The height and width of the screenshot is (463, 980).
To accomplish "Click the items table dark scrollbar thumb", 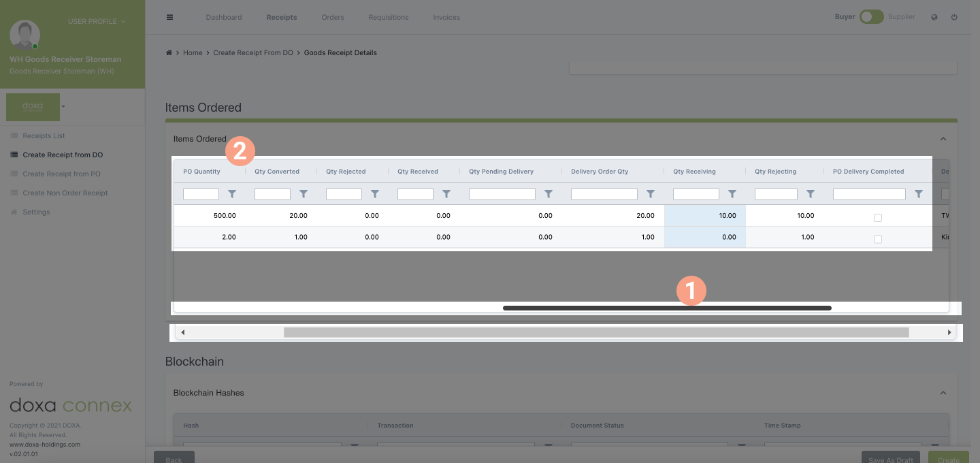I will [667, 308].
